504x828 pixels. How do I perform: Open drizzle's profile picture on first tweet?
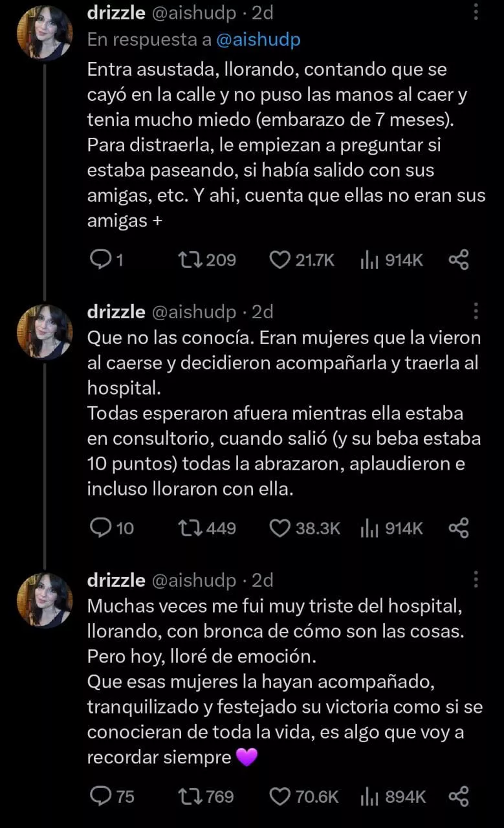pyautogui.click(x=44, y=32)
